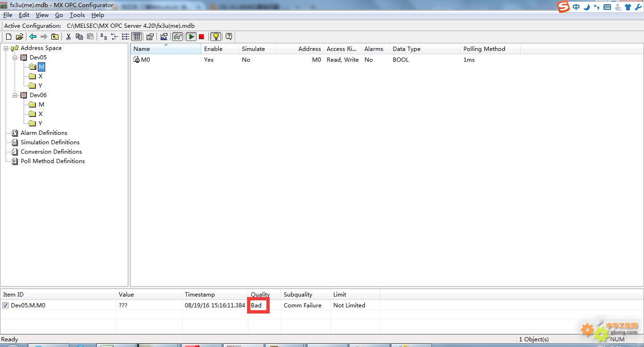
Task: Click the Alarms column header
Action: 375,49
